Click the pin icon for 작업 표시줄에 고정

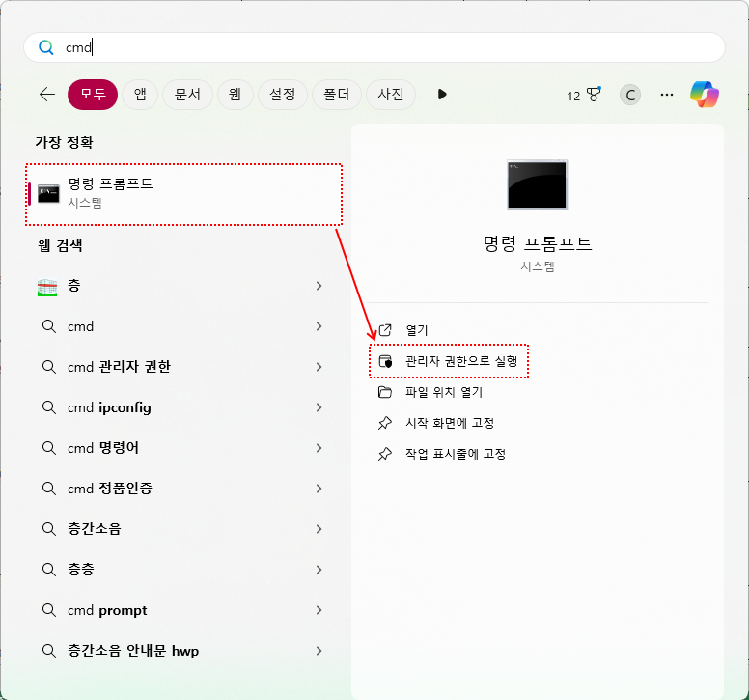tap(385, 454)
